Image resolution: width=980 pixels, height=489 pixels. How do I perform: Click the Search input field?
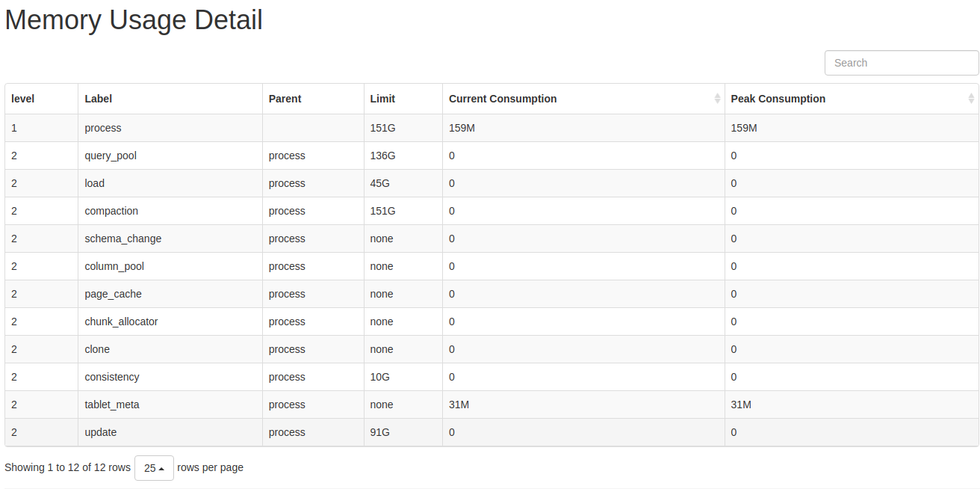(x=901, y=63)
